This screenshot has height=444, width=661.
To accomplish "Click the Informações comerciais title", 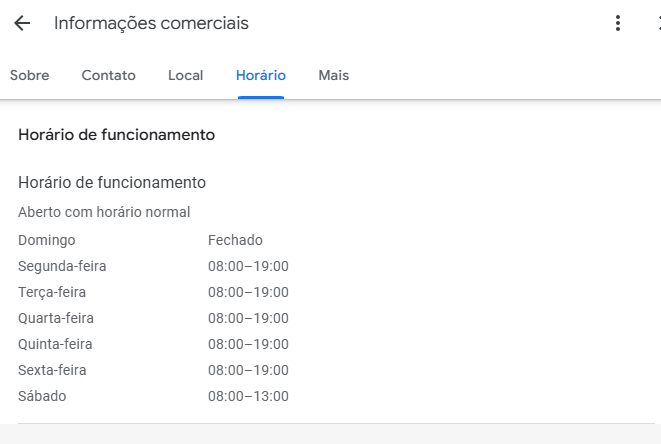I will point(151,23).
